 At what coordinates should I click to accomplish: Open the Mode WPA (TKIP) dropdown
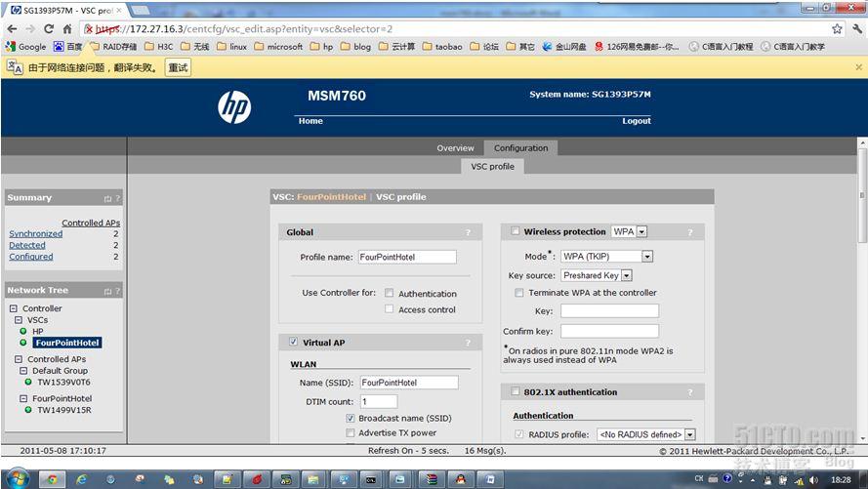[x=606, y=256]
